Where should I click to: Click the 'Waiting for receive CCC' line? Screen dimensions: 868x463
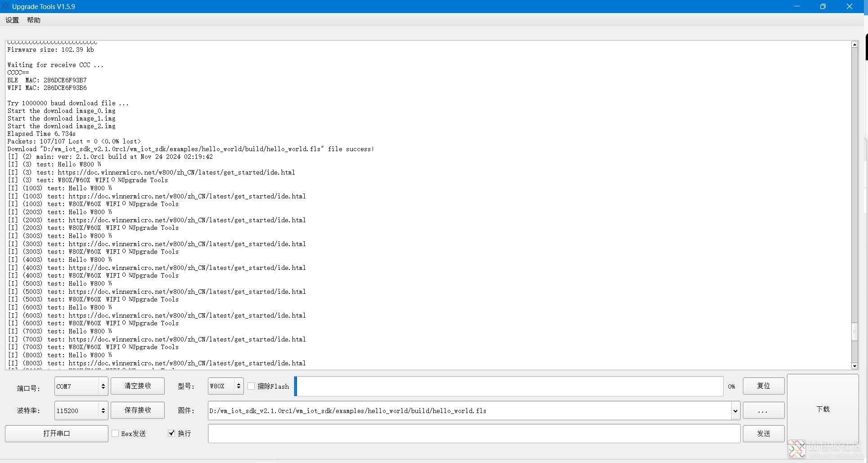click(55, 65)
